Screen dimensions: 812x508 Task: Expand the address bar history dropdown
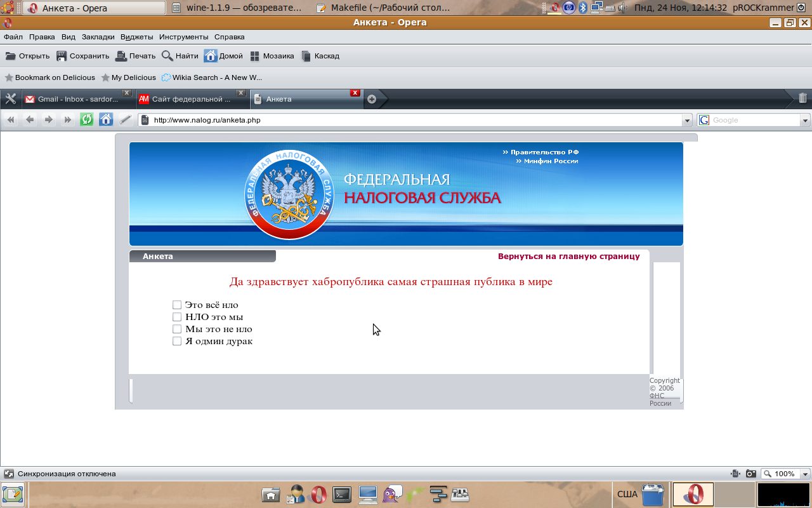pyautogui.click(x=687, y=120)
